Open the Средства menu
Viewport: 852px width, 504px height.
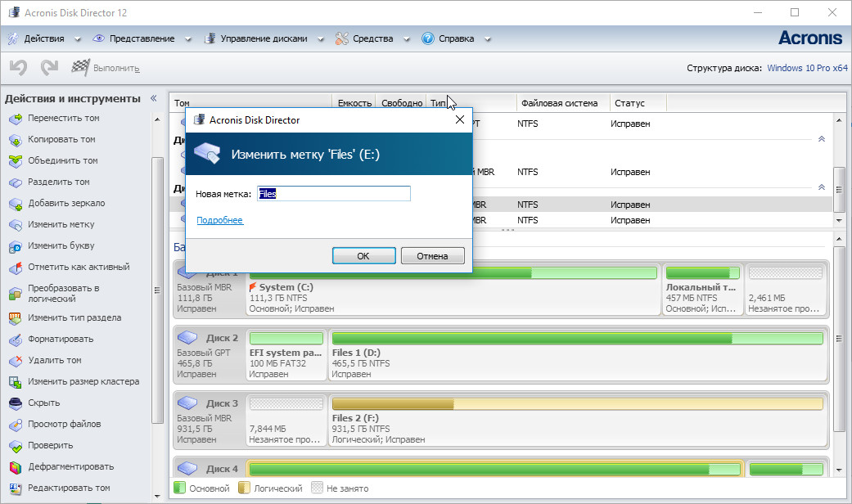[372, 38]
